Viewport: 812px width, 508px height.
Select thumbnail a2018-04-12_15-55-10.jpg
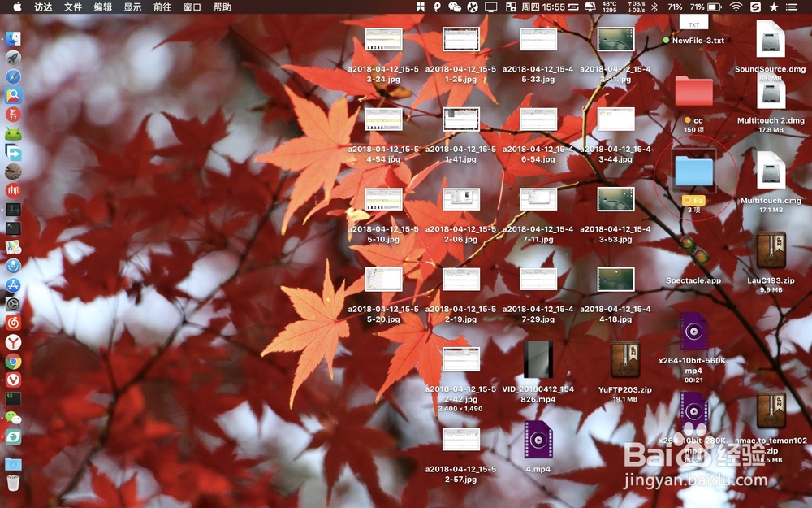coord(383,200)
